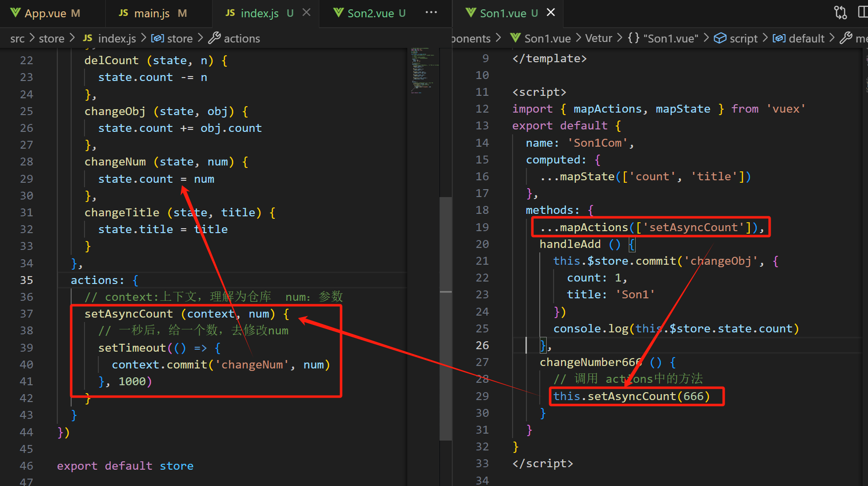Image resolution: width=868 pixels, height=486 pixels.
Task: Close the index.js tab
Action: tap(306, 12)
